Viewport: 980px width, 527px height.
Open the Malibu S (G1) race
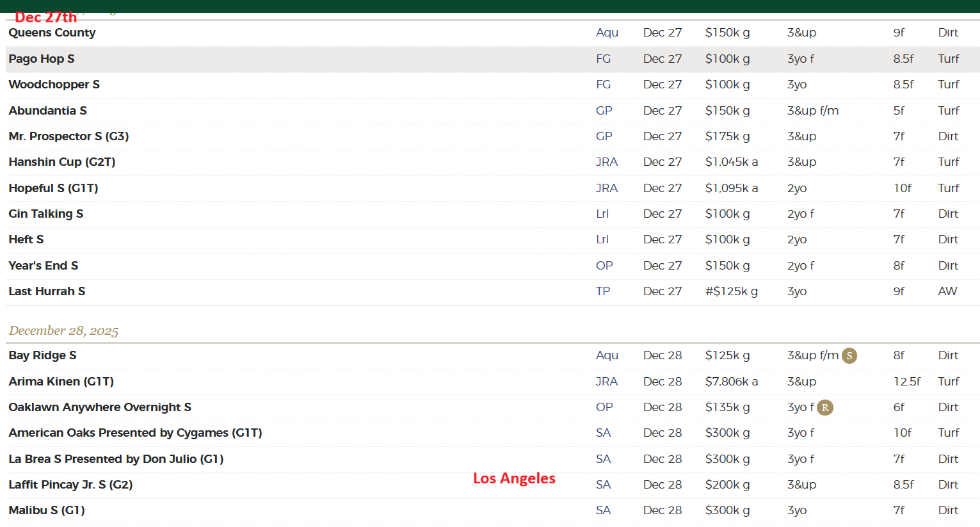47,510
